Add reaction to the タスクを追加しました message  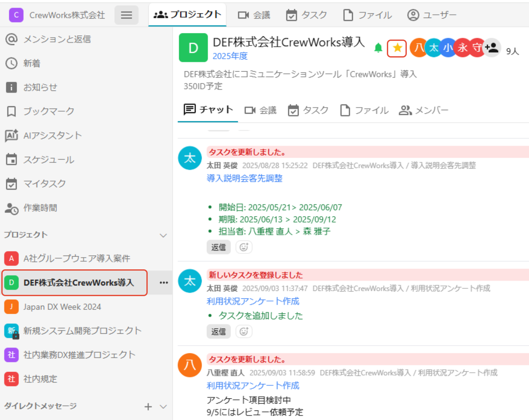coord(244,331)
